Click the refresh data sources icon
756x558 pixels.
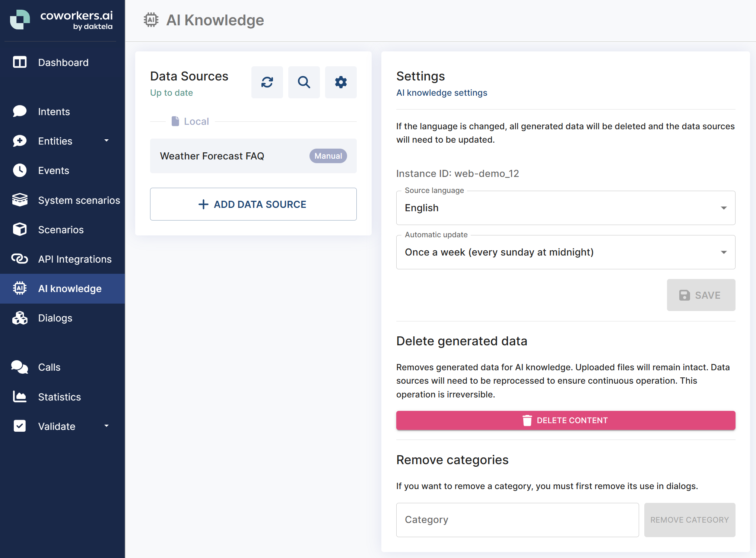267,82
